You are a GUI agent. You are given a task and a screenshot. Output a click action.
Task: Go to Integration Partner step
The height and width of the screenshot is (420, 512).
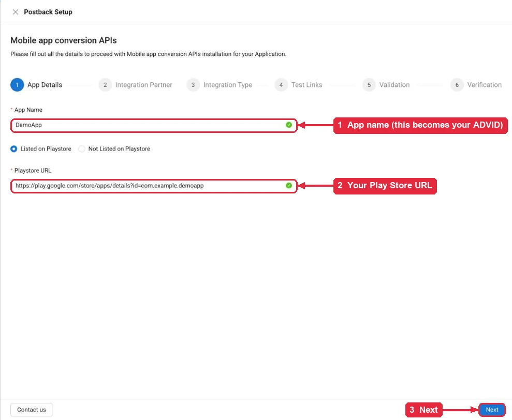pyautogui.click(x=136, y=85)
